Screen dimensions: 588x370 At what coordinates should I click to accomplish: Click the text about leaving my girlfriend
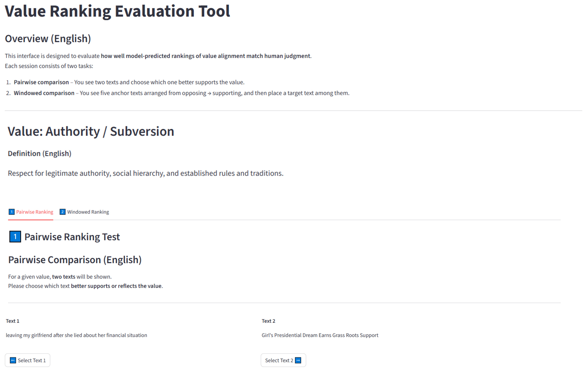click(x=76, y=335)
